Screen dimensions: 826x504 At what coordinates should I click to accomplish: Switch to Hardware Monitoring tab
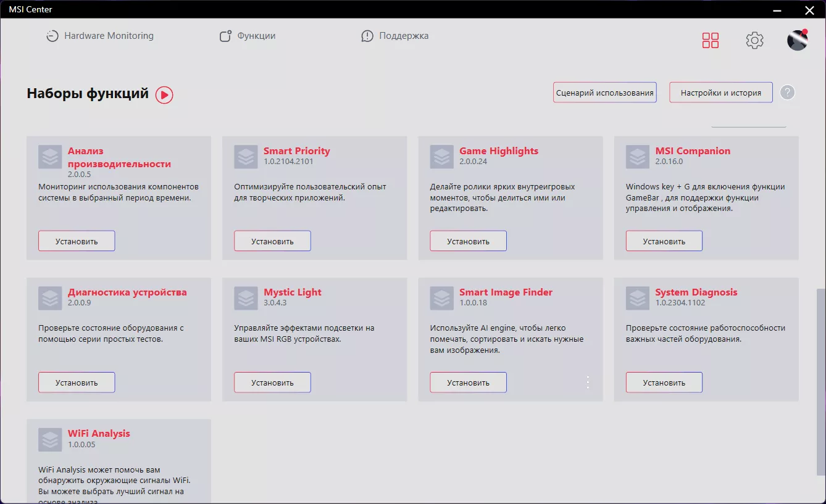(x=100, y=36)
